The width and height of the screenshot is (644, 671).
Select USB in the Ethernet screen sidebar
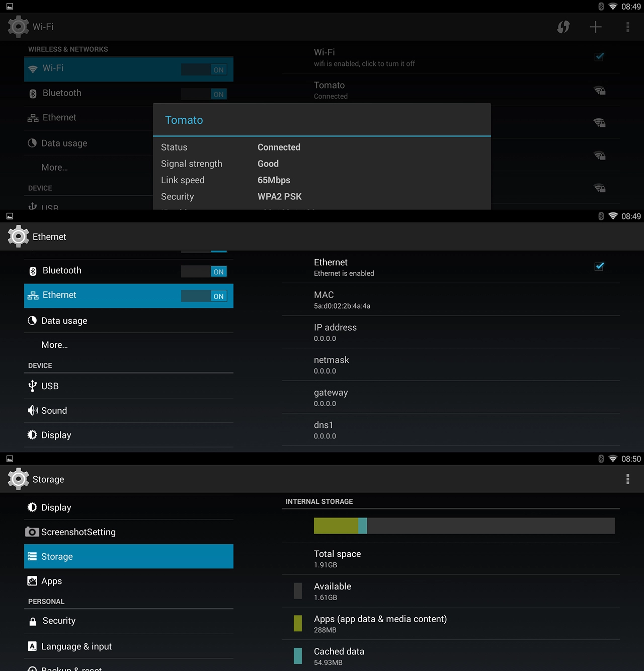click(129, 386)
